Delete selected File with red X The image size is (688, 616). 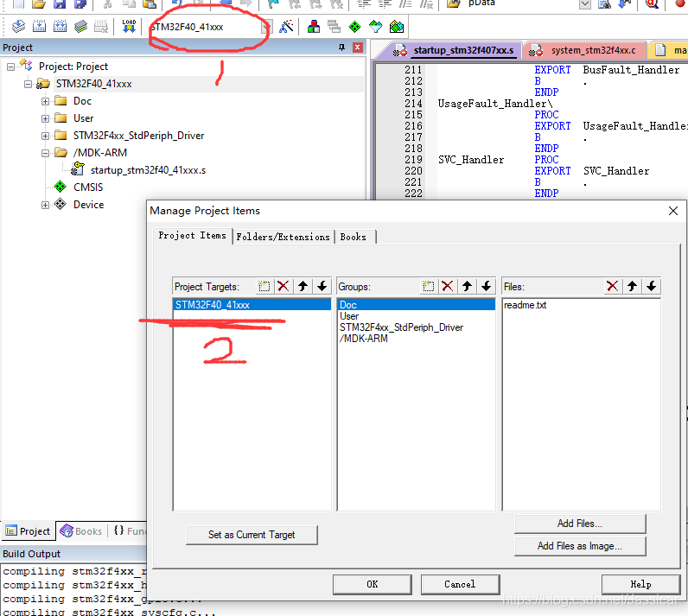[x=613, y=286]
